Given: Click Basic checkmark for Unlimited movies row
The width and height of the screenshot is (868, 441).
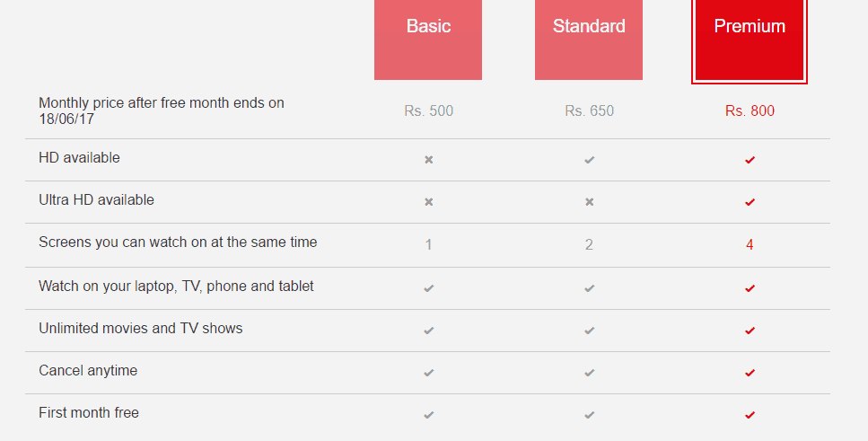Looking at the screenshot, I should tap(429, 331).
